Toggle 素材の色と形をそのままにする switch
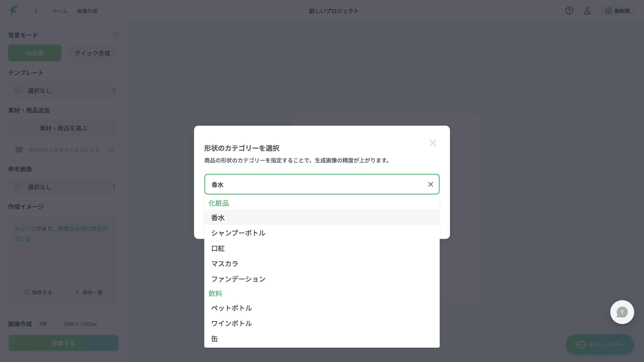Screen dimensions: 644x362 [x=16, y=150]
